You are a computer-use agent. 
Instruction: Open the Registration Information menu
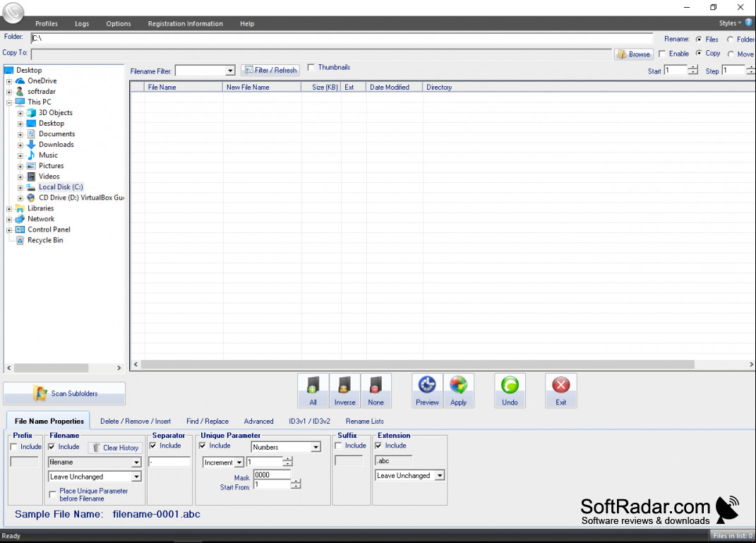pyautogui.click(x=185, y=23)
